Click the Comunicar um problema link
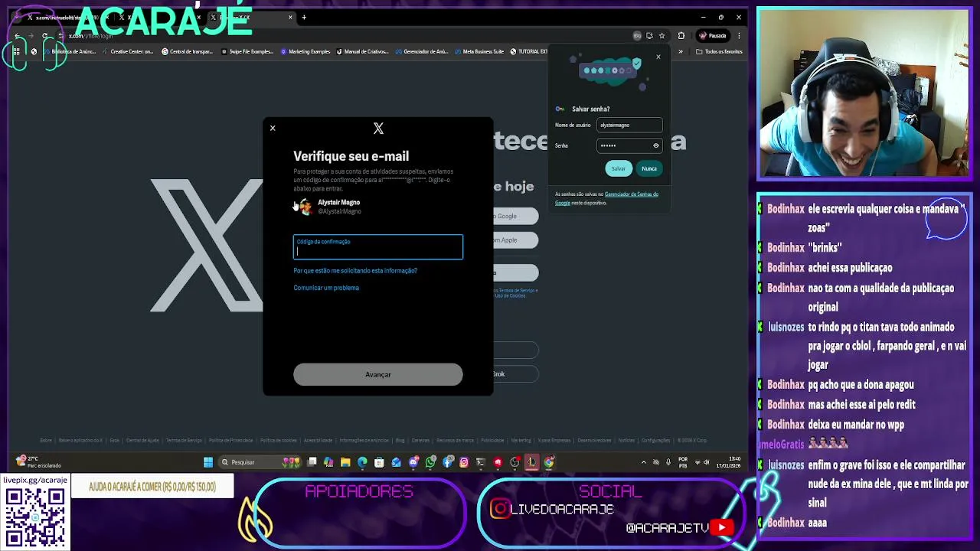 click(x=326, y=288)
